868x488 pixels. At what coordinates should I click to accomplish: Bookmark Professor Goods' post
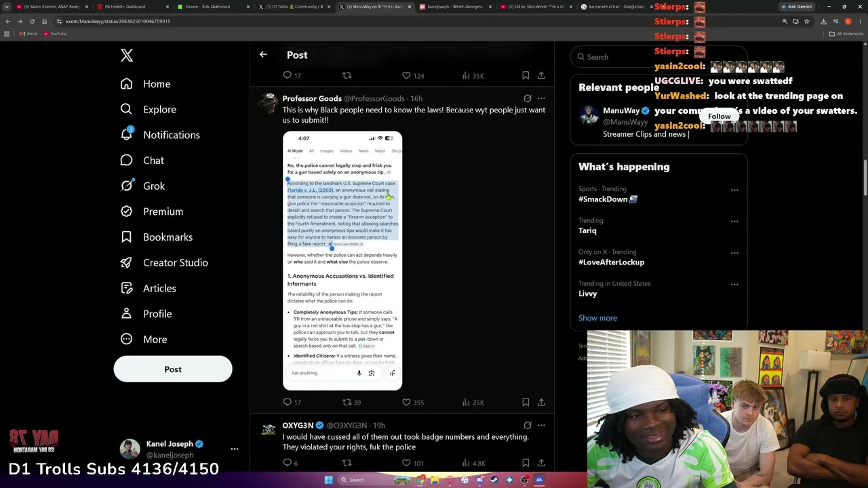[x=526, y=403]
